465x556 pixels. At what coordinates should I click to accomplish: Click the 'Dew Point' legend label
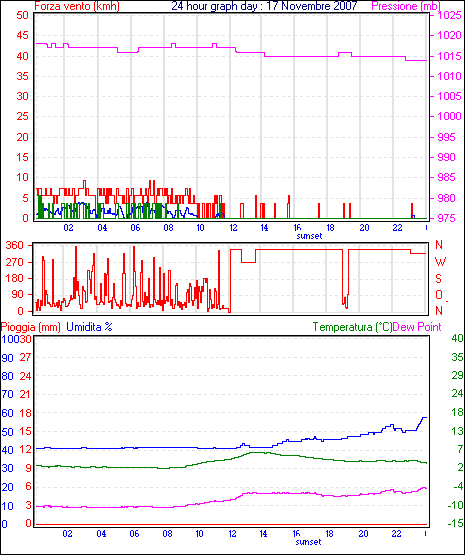pyautogui.click(x=417, y=327)
